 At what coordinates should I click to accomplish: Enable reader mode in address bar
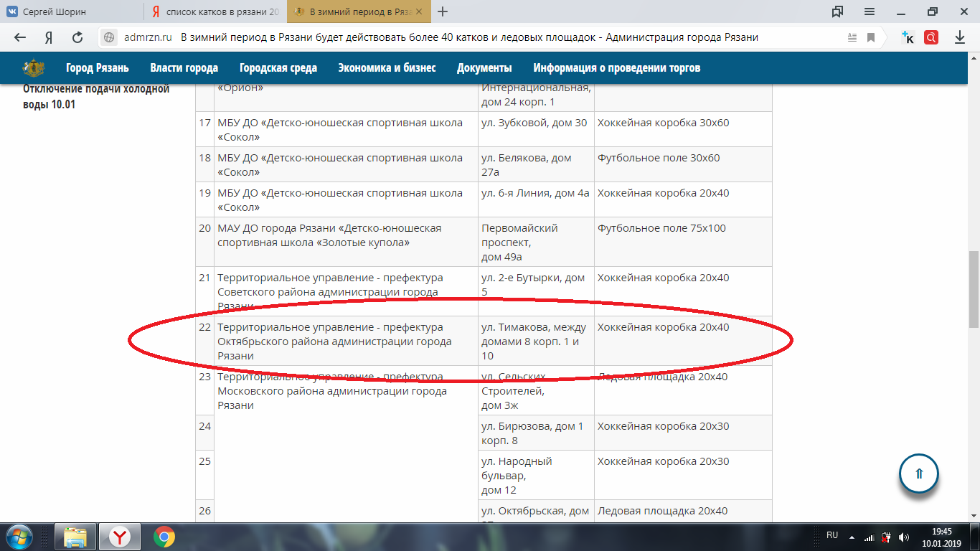coord(852,37)
